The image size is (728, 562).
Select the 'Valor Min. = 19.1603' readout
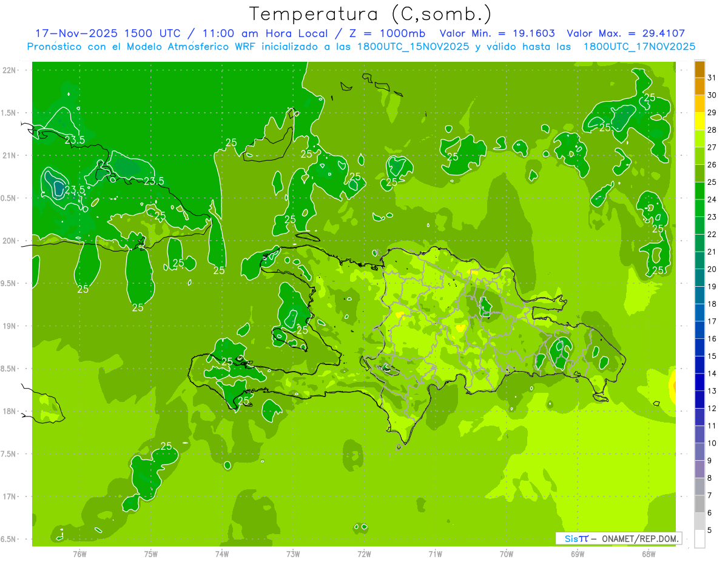click(x=498, y=33)
